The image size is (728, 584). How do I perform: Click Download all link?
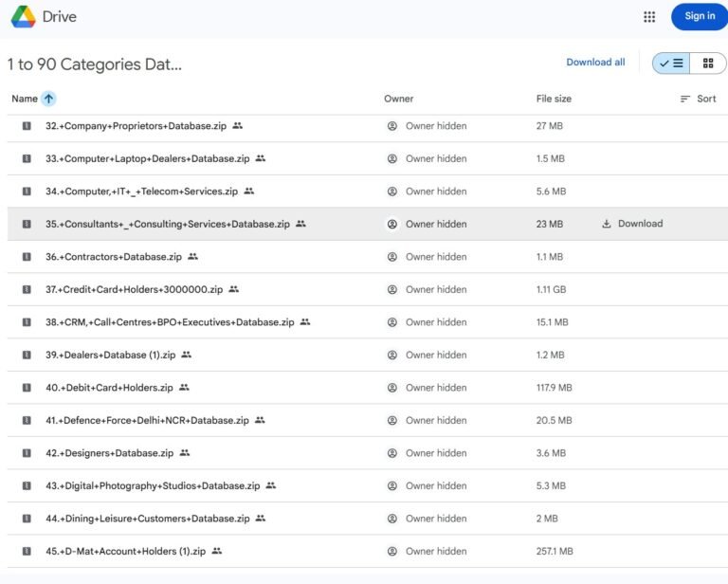click(x=595, y=63)
